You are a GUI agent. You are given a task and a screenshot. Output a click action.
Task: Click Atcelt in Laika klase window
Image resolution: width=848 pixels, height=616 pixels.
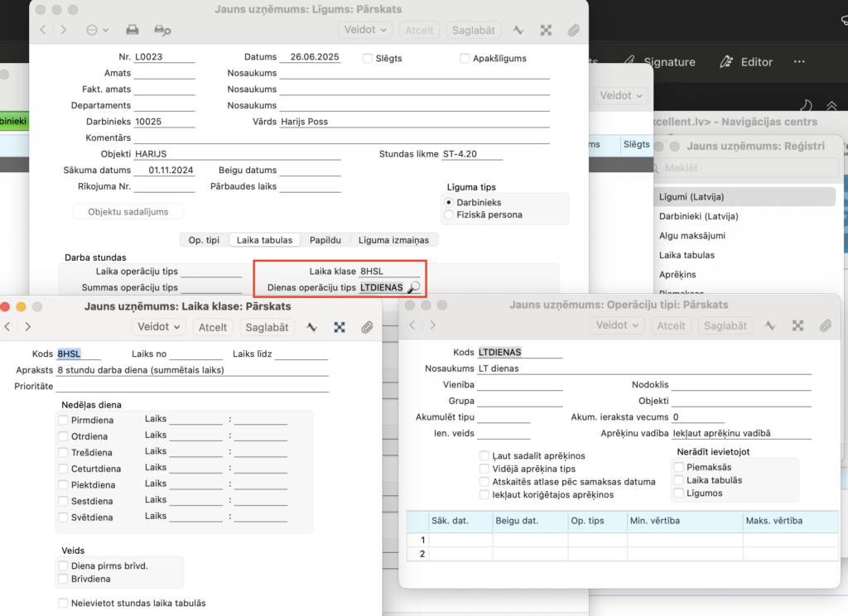[213, 327]
